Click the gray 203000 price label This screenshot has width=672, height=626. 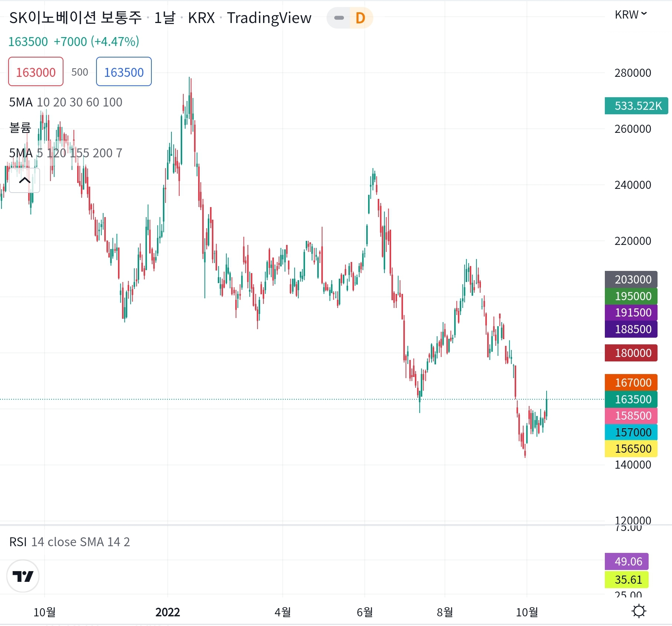631,279
